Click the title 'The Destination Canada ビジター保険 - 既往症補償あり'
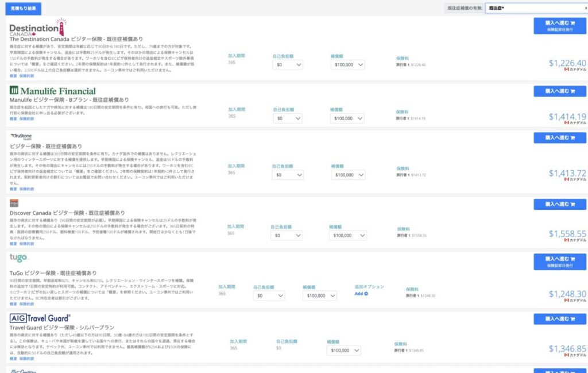Screen dimensions: 588x373 coord(76,39)
